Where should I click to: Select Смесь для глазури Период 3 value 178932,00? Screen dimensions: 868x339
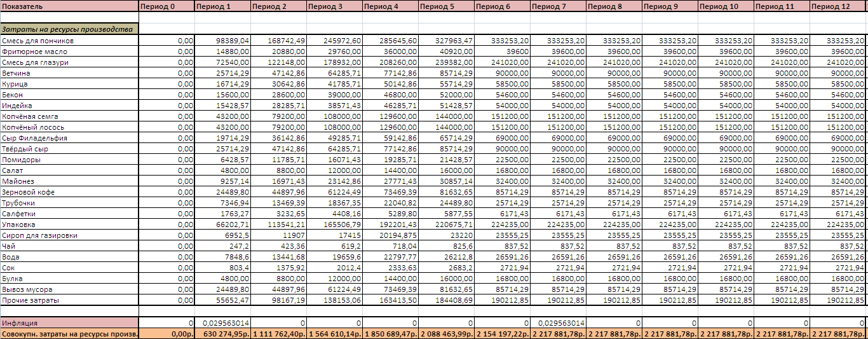334,62
